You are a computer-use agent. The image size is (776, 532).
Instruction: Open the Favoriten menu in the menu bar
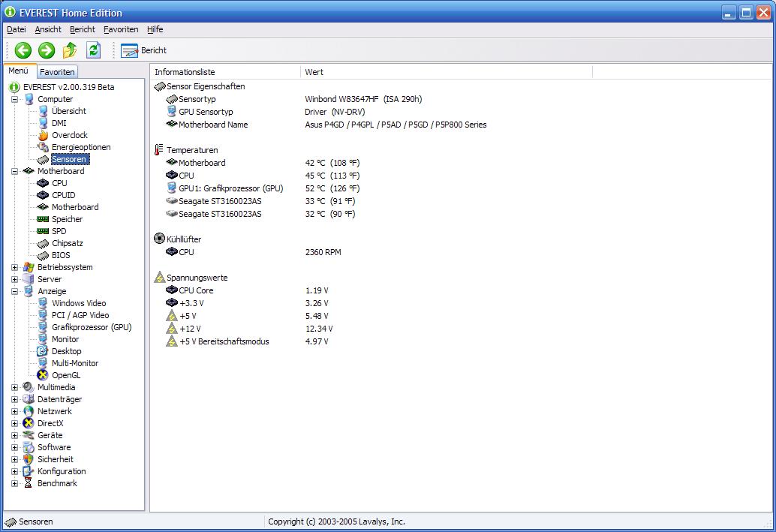click(121, 29)
